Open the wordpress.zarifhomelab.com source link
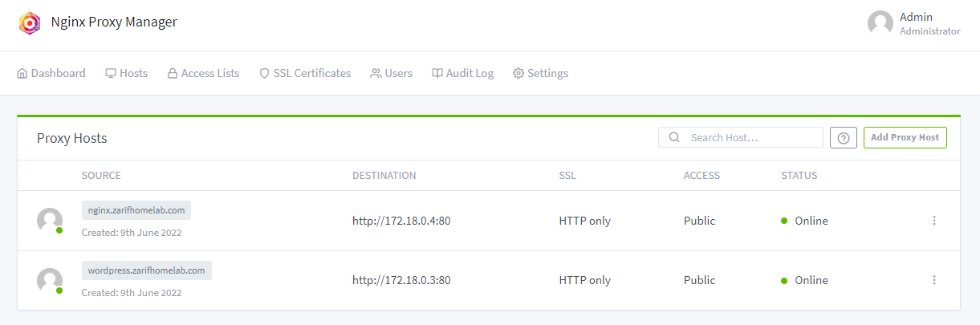 click(146, 270)
